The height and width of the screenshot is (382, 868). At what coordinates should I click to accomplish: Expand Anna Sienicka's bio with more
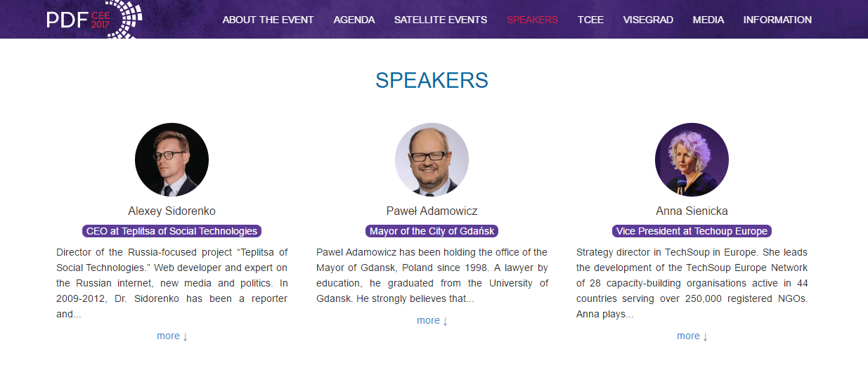[x=692, y=336]
